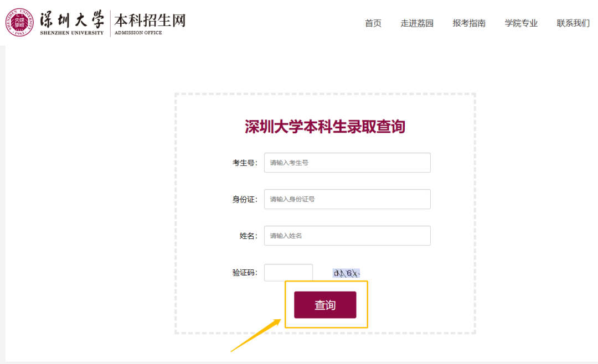Click the 验证码 field label

[245, 273]
